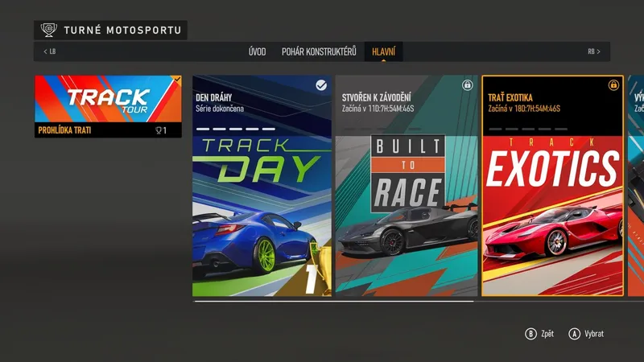Click trophy count icon on Prohlídka trati
Image resolution: width=644 pixels, height=362 pixels.
pos(160,130)
